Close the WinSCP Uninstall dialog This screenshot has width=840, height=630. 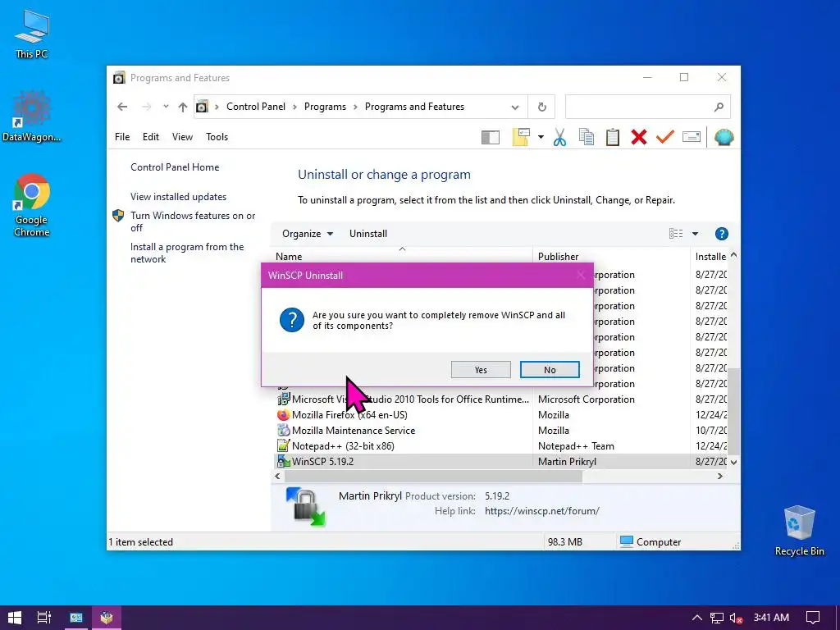point(581,276)
